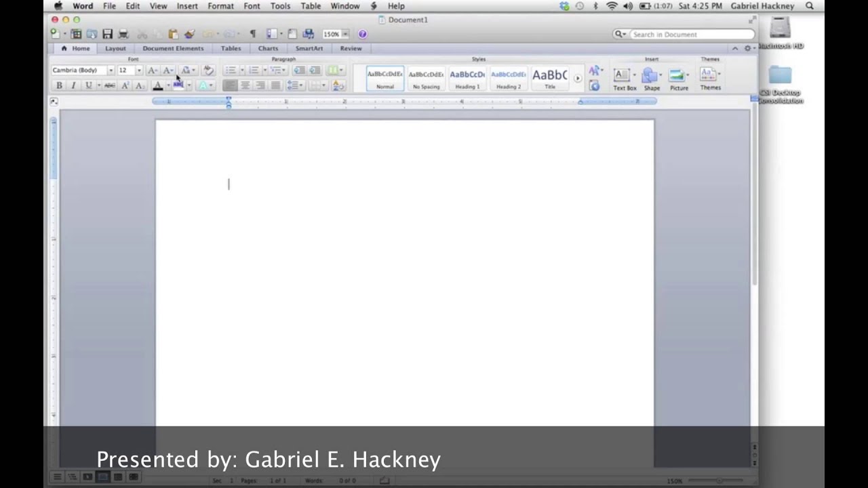868x488 pixels.
Task: Center align the text
Action: pos(245,85)
